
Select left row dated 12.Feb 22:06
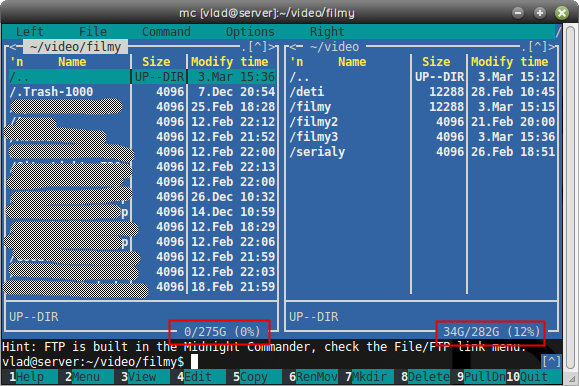[x=142, y=242]
